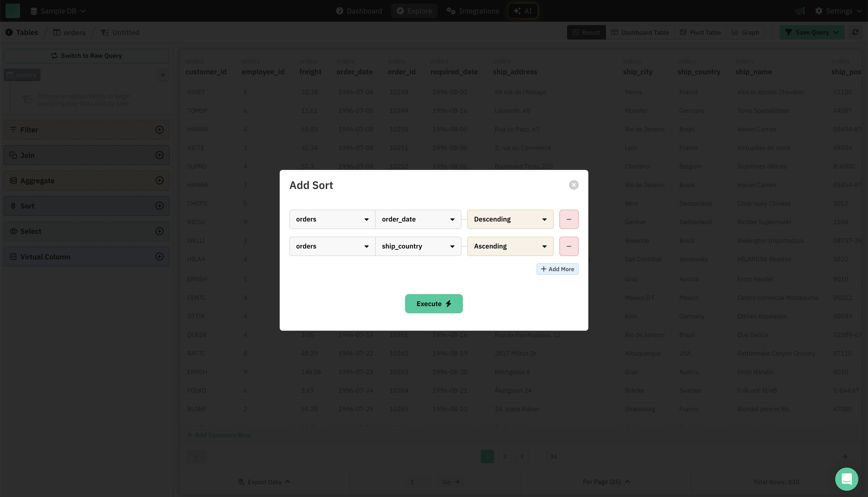Click the current page 1 button
This screenshot has height=497, width=868.
(487, 457)
